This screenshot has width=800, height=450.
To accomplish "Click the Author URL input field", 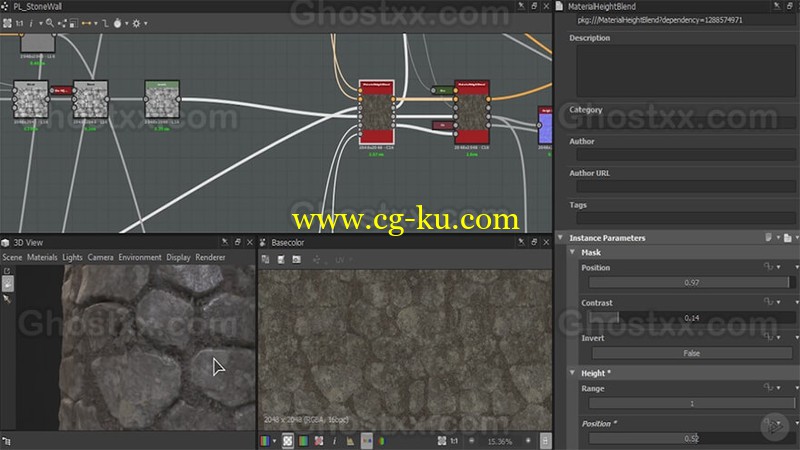I will (686, 186).
